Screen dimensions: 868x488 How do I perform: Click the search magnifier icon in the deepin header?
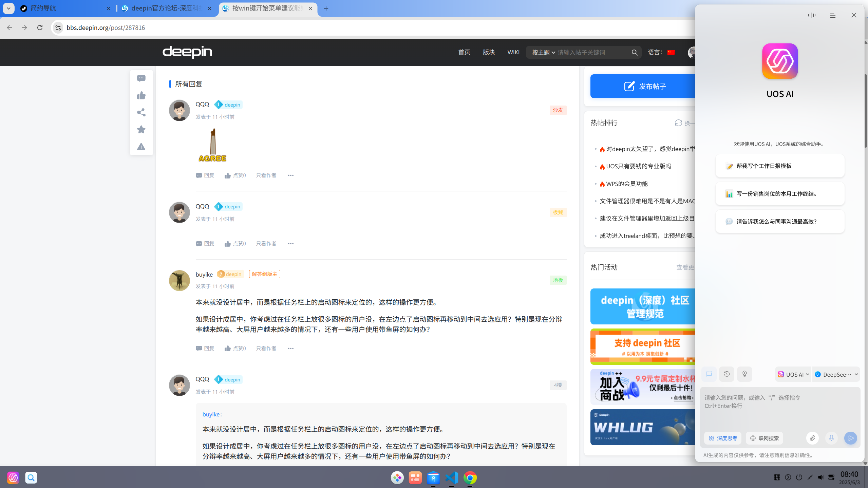point(635,52)
